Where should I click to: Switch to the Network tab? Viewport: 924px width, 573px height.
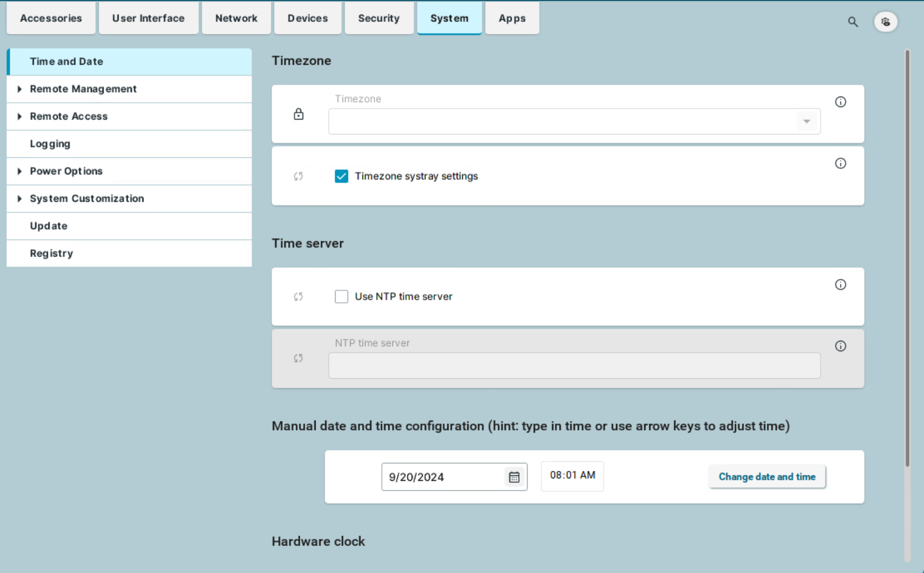pyautogui.click(x=236, y=18)
